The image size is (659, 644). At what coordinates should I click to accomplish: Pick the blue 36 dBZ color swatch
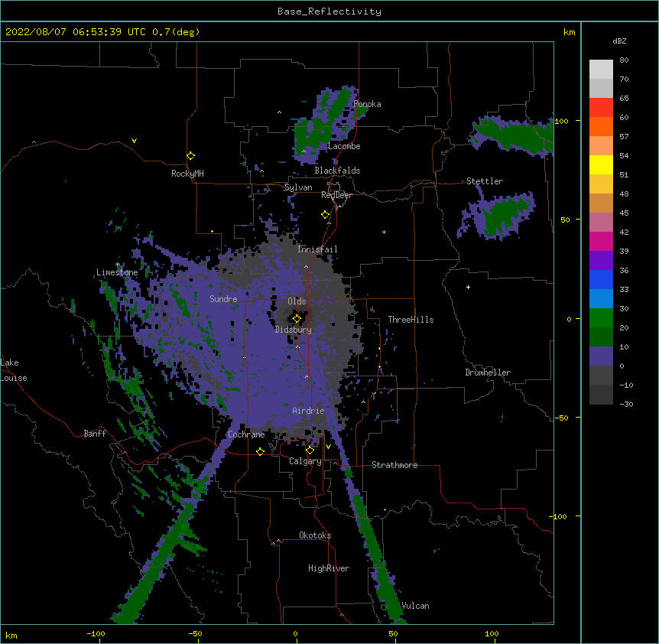click(601, 279)
